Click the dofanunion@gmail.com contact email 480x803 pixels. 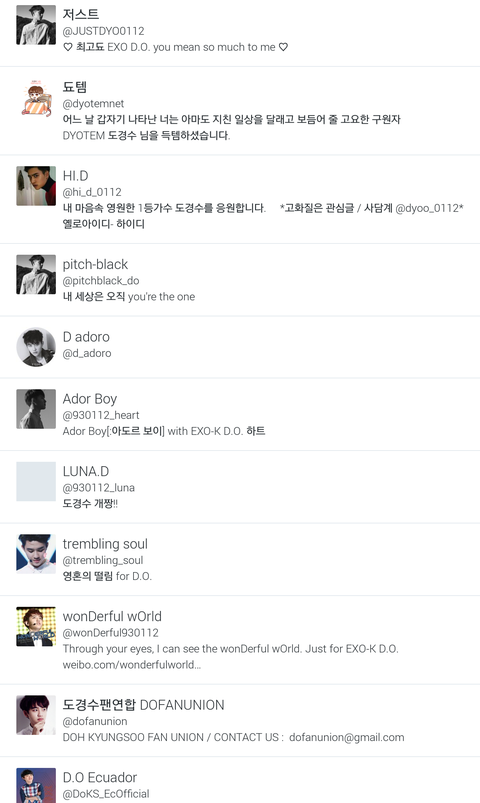click(347, 737)
